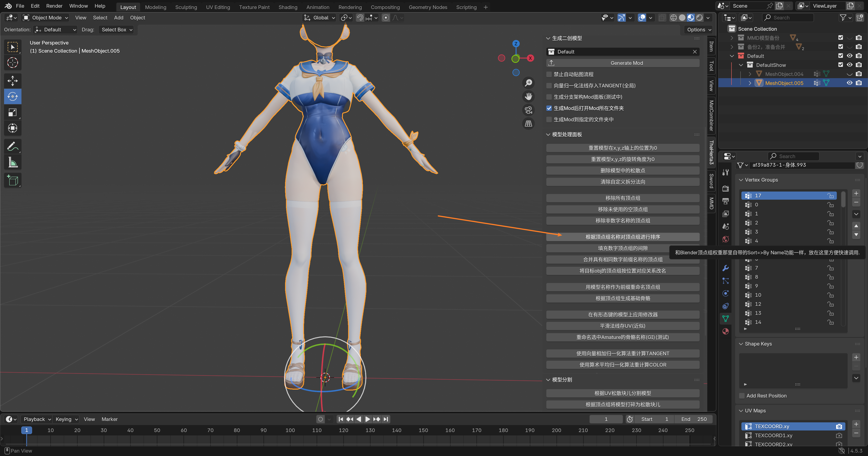Screen dimensions: 868x456
Task: Open the Playback dropdown in timeline
Action: (x=37, y=419)
